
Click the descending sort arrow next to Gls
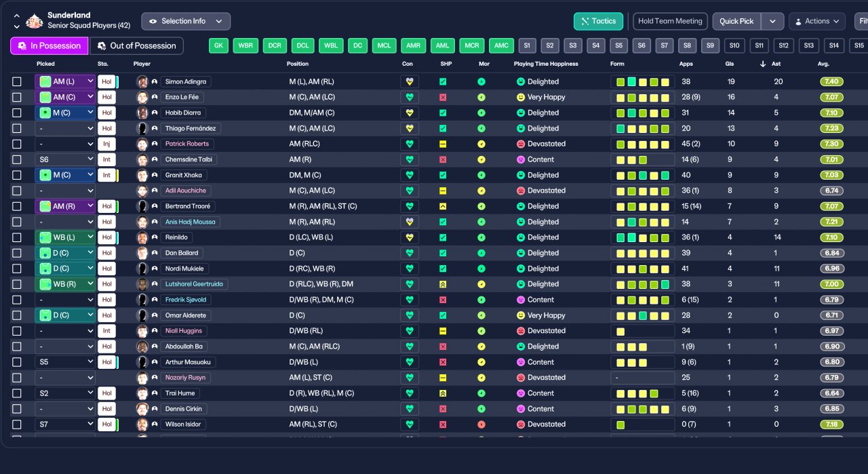[763, 64]
